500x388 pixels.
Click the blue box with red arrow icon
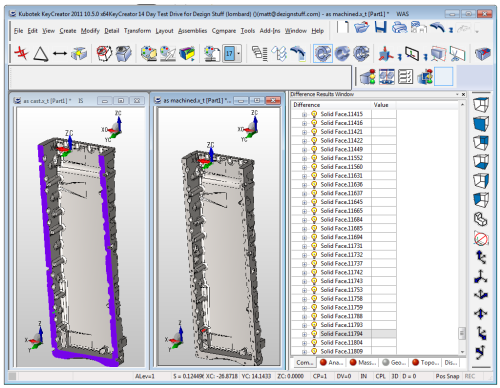coord(483,53)
